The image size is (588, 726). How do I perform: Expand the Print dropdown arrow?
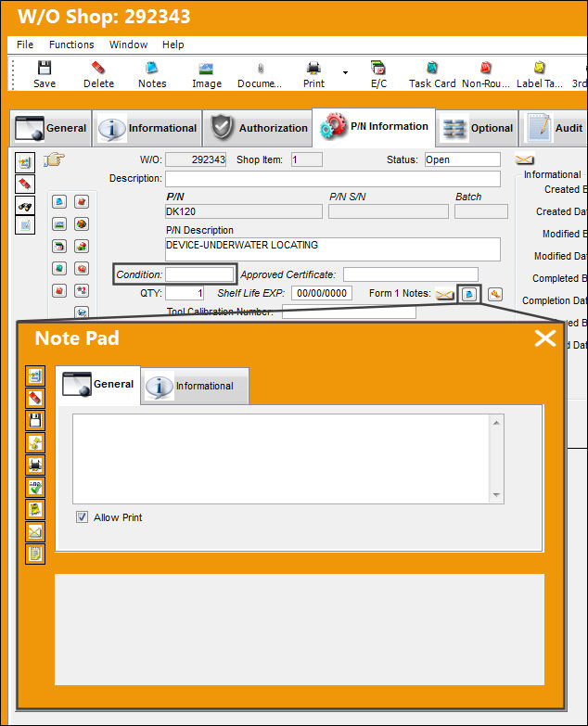pyautogui.click(x=345, y=72)
